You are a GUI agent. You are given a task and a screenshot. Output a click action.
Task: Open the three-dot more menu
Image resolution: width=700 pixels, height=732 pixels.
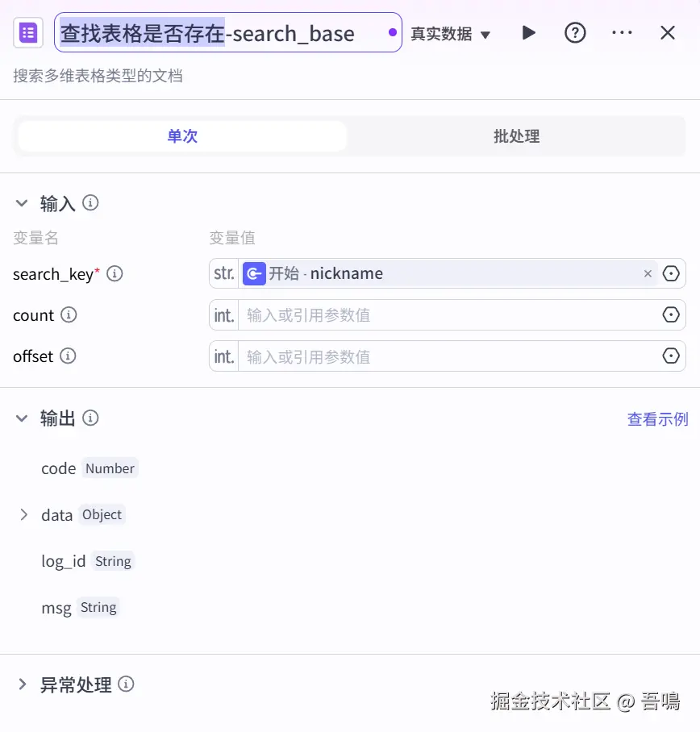pyautogui.click(x=622, y=33)
